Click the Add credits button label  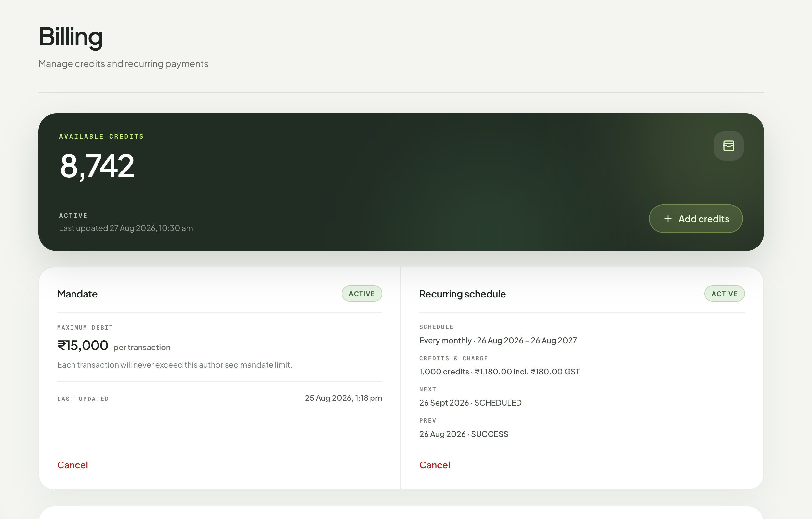pyautogui.click(x=704, y=219)
